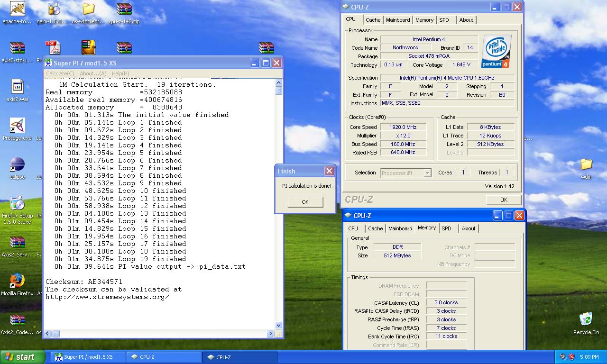Launch the Protege.exe shortcut
607x364 pixels.
(x=18, y=126)
